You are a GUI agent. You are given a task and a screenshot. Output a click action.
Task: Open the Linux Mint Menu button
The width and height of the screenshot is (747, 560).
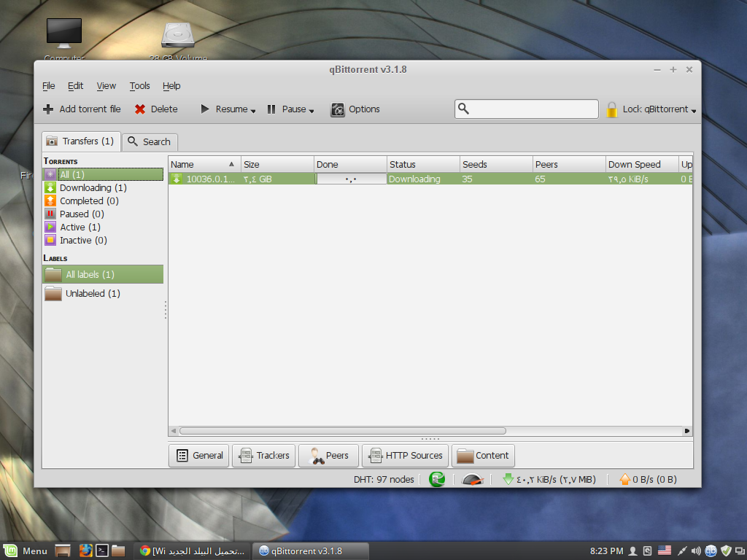click(x=26, y=551)
